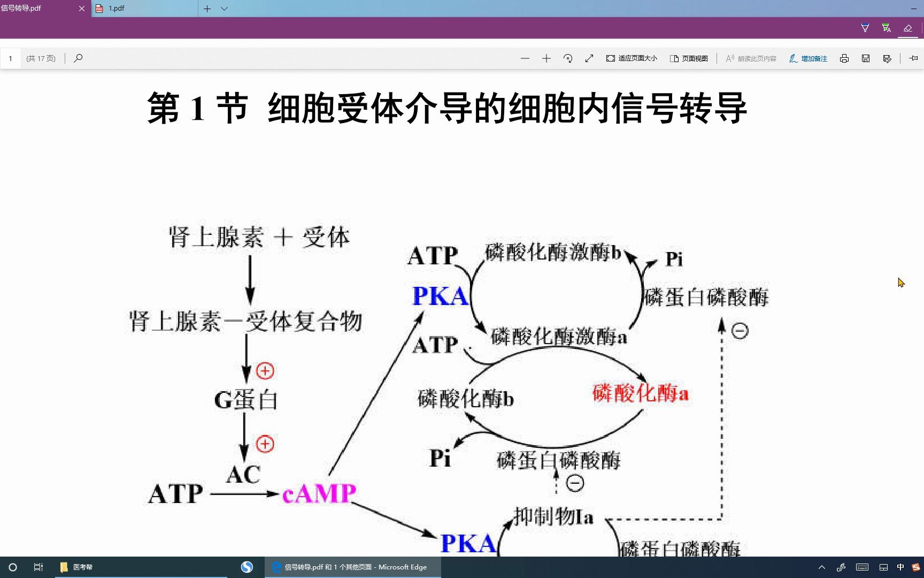924x578 pixels.
Task: Click the tray icon left of 中 indicator
Action: tap(883, 567)
